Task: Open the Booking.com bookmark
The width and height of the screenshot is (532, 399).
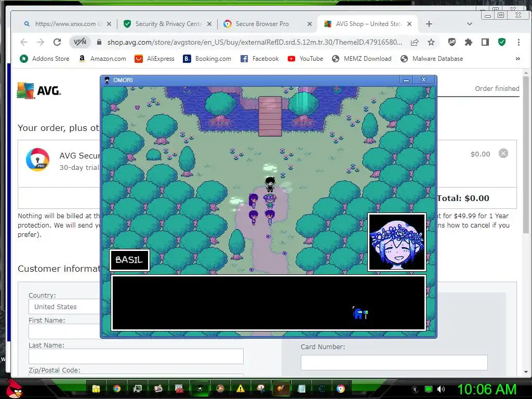Action: point(207,59)
